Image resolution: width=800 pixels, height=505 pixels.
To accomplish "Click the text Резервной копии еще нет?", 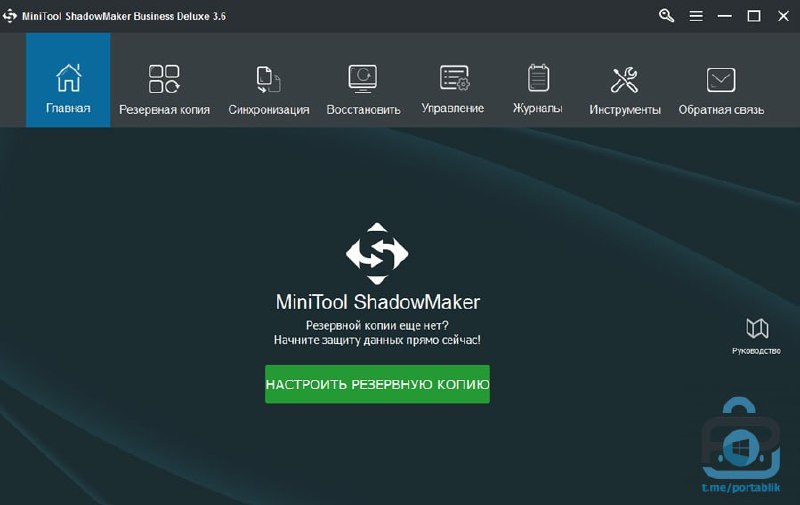I will 377,325.
